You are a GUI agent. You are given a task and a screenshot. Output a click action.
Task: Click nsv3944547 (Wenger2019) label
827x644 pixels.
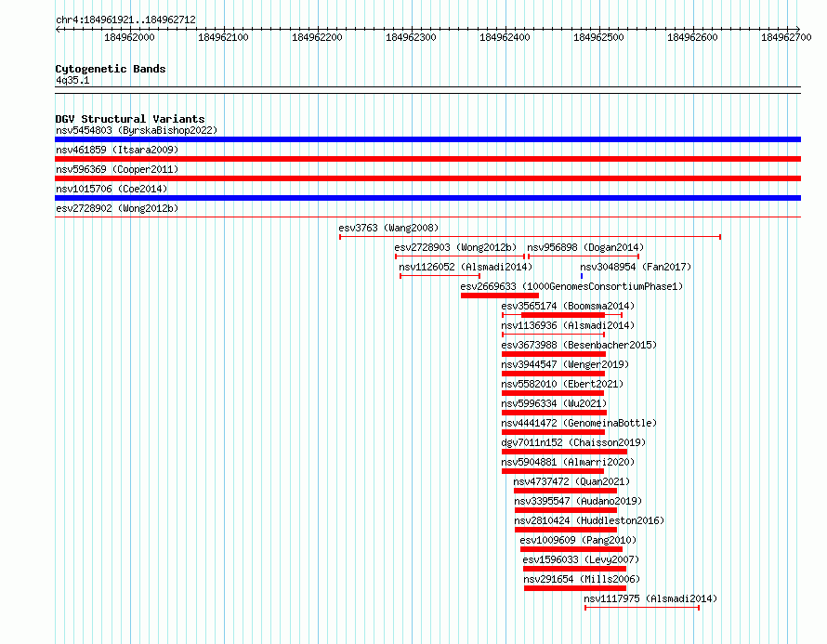coord(565,364)
